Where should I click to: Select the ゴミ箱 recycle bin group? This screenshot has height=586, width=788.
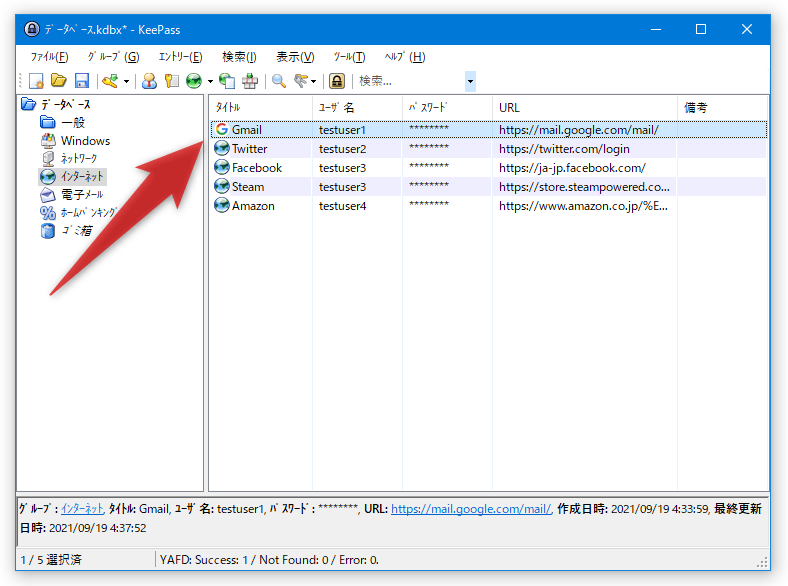pos(77,231)
